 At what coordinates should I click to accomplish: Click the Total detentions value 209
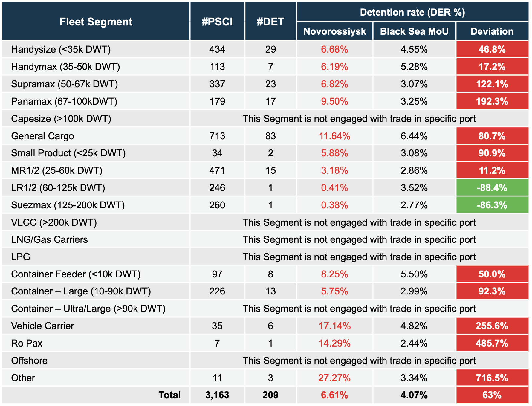tap(270, 395)
